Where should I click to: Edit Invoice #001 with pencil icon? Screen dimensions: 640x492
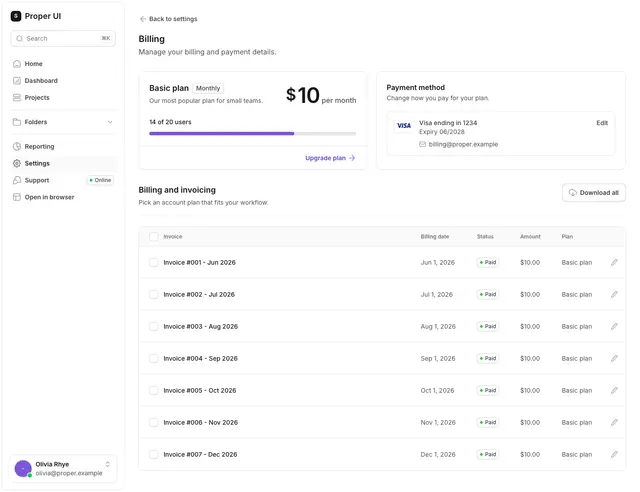point(614,263)
